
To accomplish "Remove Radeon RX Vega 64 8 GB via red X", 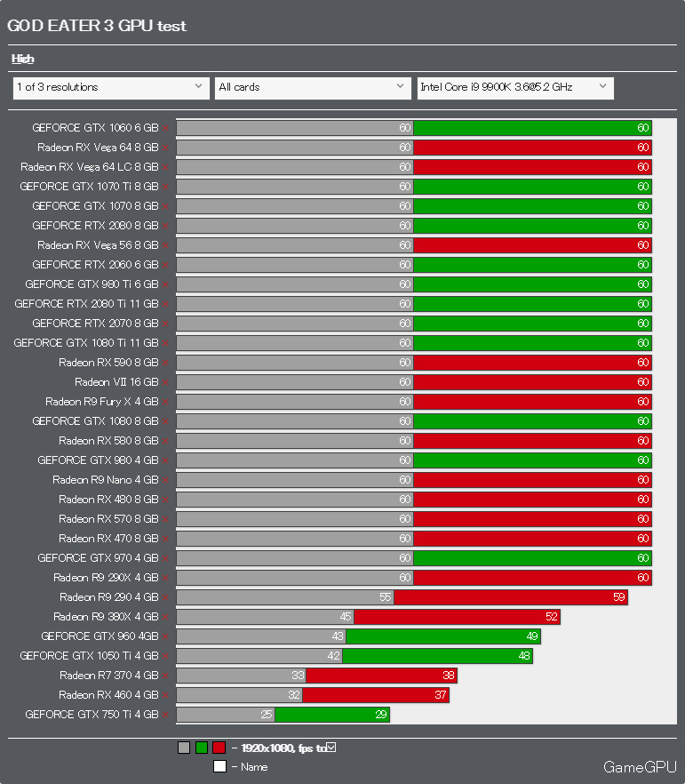I will [165, 148].
